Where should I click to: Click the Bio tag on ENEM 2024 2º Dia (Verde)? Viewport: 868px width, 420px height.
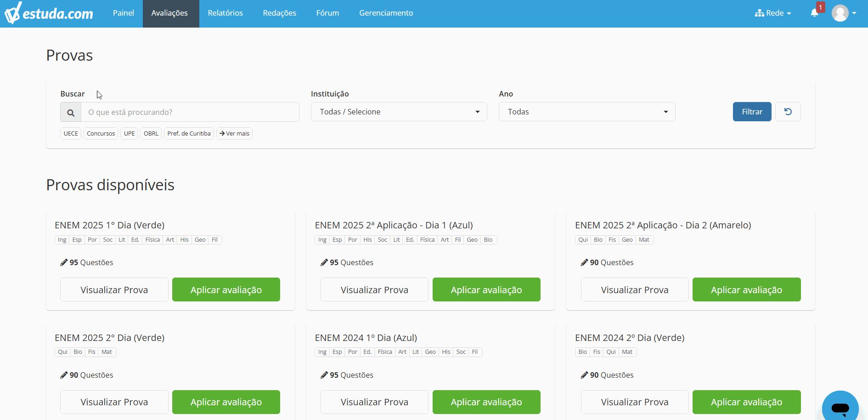583,352
